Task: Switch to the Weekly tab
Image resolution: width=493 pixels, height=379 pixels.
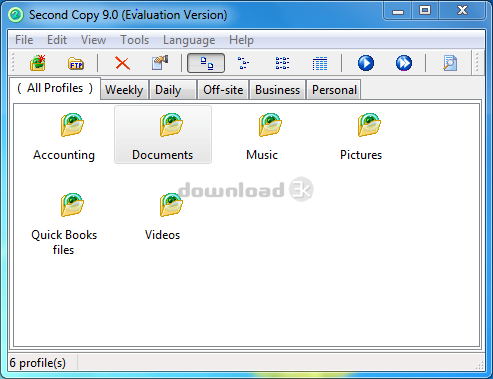Action: coord(124,90)
